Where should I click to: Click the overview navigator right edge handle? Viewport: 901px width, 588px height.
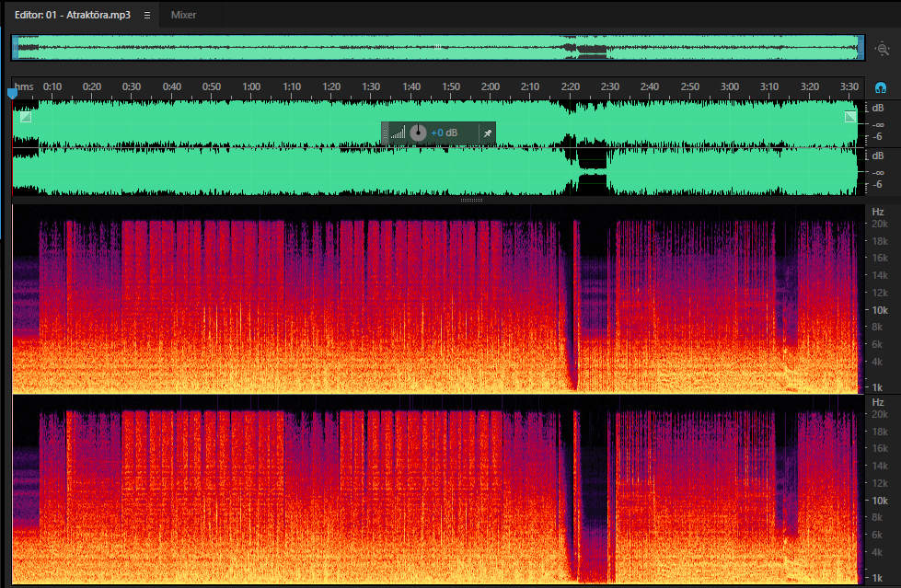tap(861, 48)
